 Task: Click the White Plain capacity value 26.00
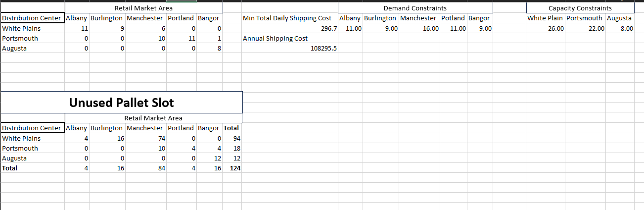click(546, 28)
